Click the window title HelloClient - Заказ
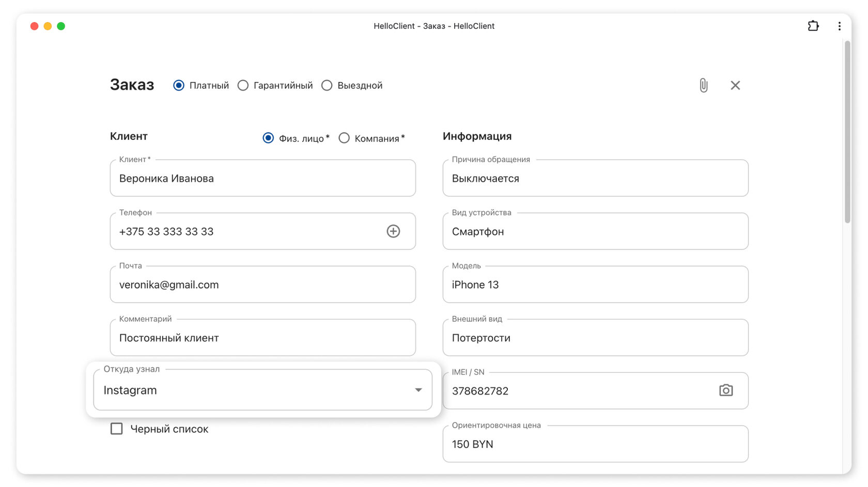The height and width of the screenshot is (487, 868). (434, 26)
